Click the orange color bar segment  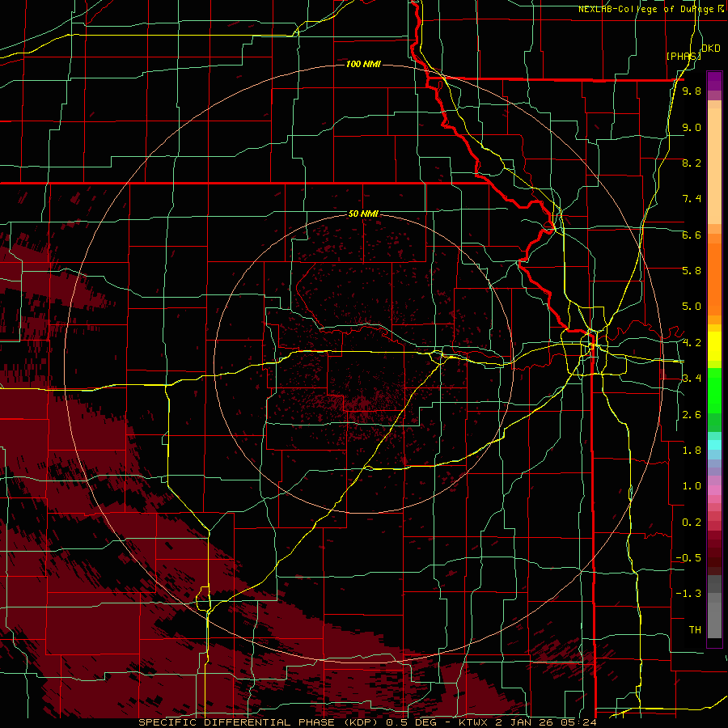tap(714, 280)
